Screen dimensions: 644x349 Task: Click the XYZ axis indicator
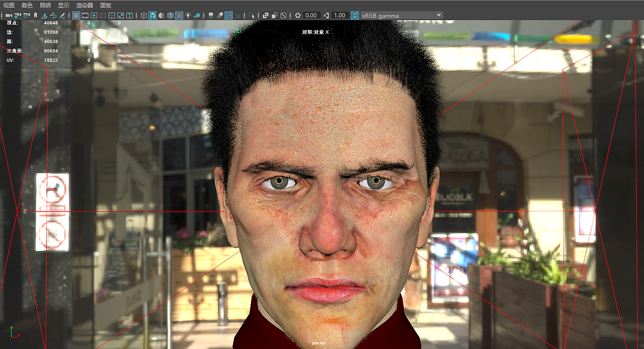click(14, 332)
